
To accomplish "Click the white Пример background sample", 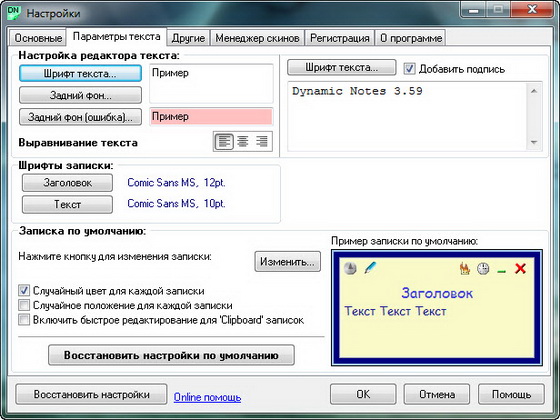I will [211, 84].
